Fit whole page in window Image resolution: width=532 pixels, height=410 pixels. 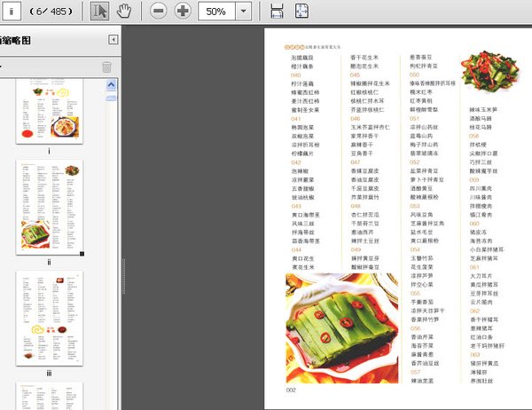(301, 12)
